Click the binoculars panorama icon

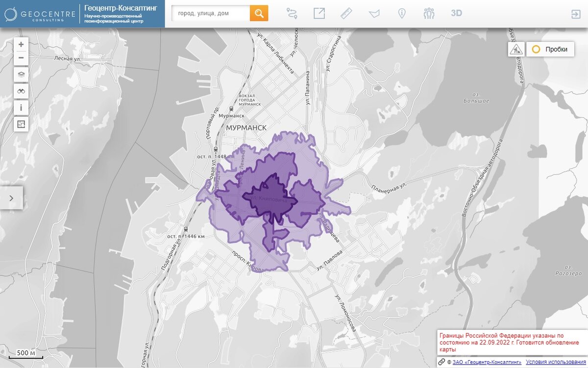click(x=21, y=91)
